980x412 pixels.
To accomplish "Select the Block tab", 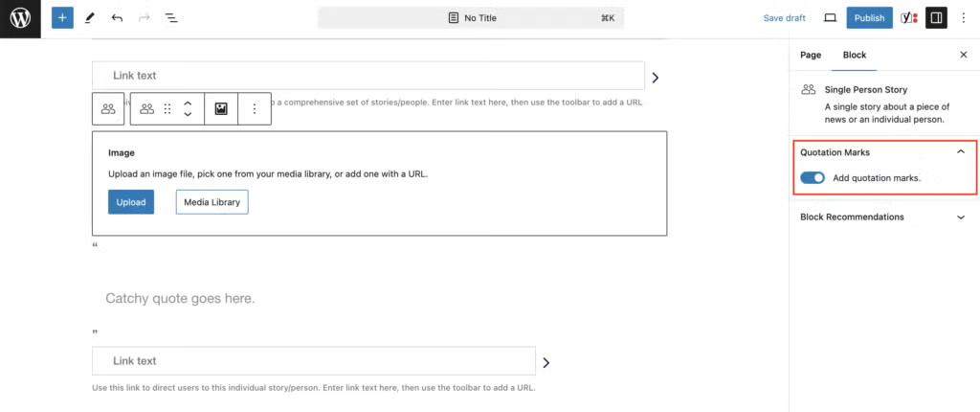I will point(855,56).
